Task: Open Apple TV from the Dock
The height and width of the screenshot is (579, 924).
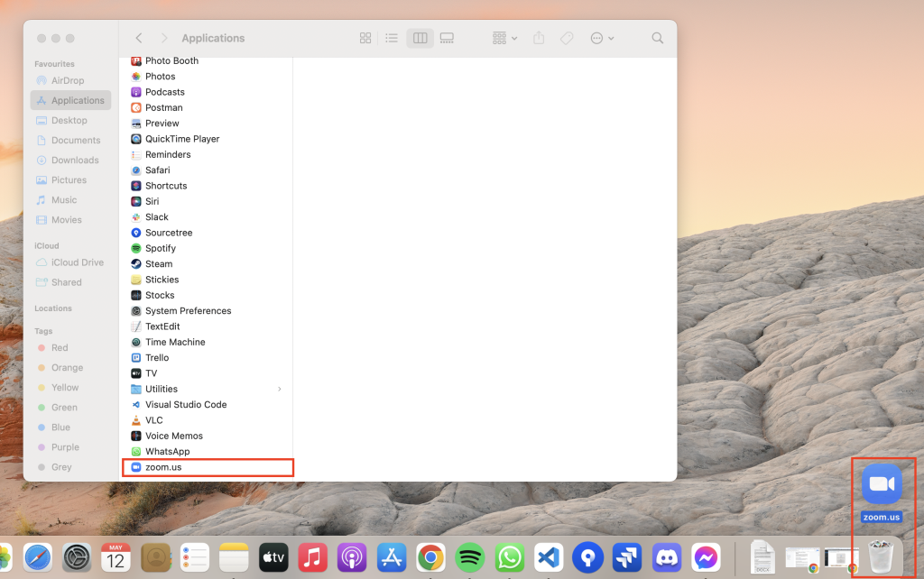Action: click(x=273, y=557)
